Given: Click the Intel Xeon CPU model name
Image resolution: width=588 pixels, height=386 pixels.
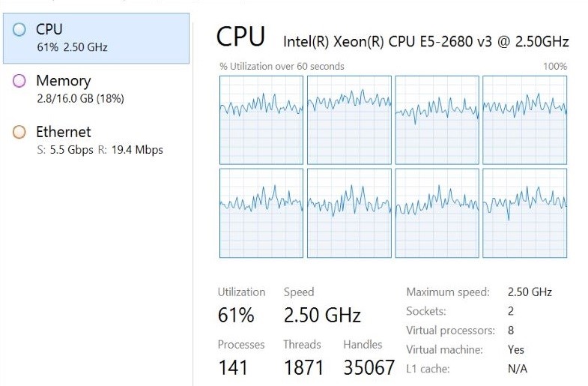Looking at the screenshot, I should (425, 40).
